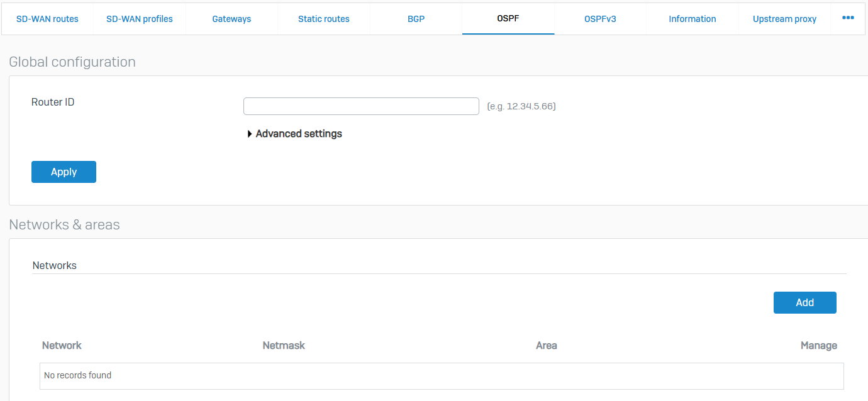The image size is (868, 401).
Task: Expand the Advanced settings section
Action: pyautogui.click(x=294, y=134)
